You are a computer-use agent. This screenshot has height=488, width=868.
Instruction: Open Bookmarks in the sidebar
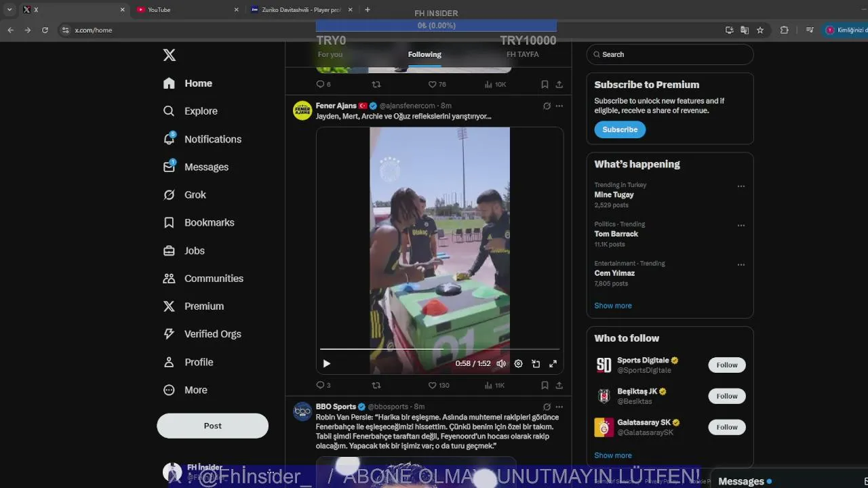click(x=199, y=222)
